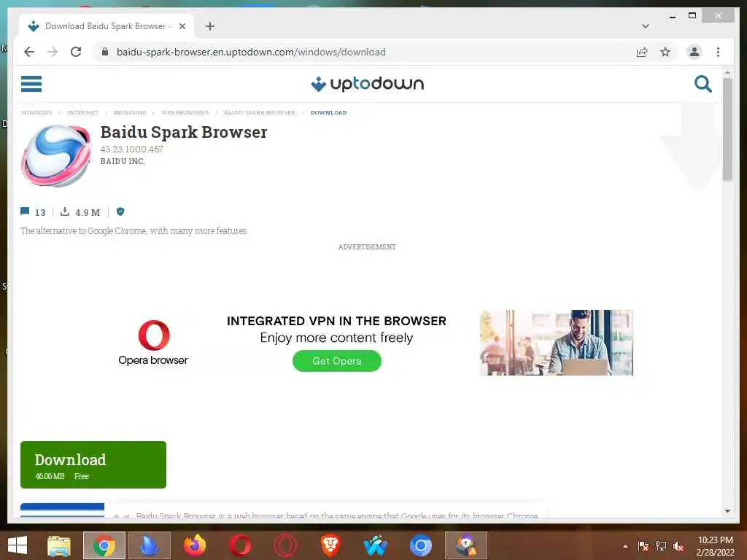
Task: Show hidden system tray icons
Action: coord(625,546)
